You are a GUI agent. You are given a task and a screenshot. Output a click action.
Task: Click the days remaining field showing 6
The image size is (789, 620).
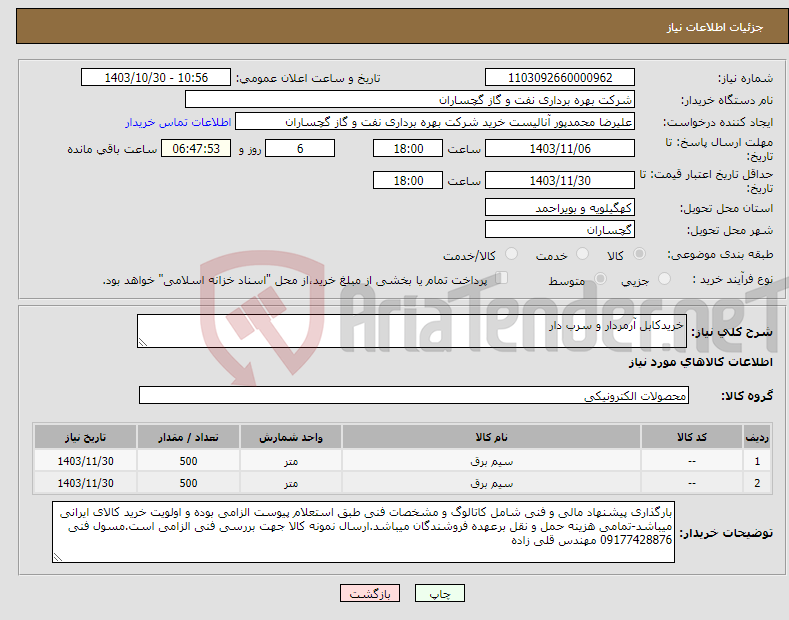click(x=300, y=148)
